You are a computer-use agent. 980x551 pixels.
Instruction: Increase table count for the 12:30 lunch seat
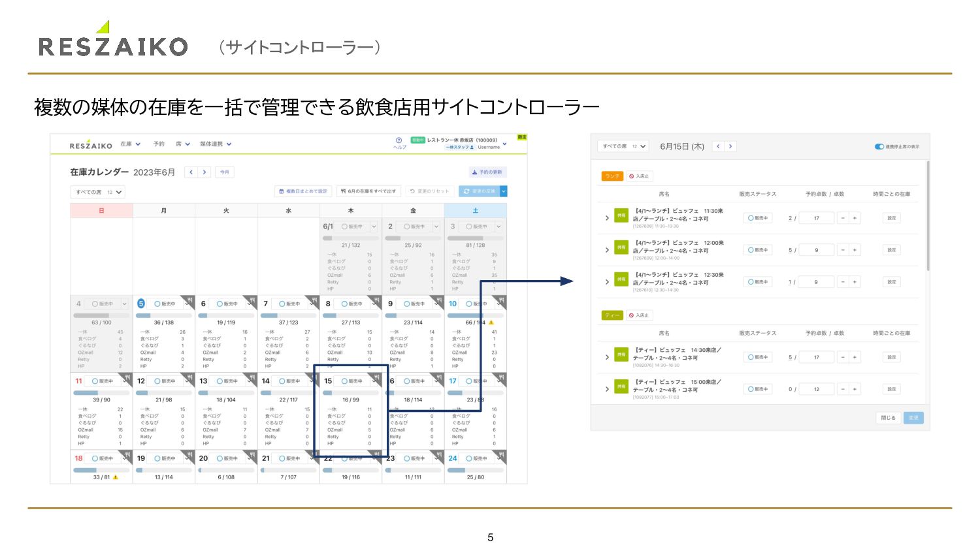click(x=855, y=282)
